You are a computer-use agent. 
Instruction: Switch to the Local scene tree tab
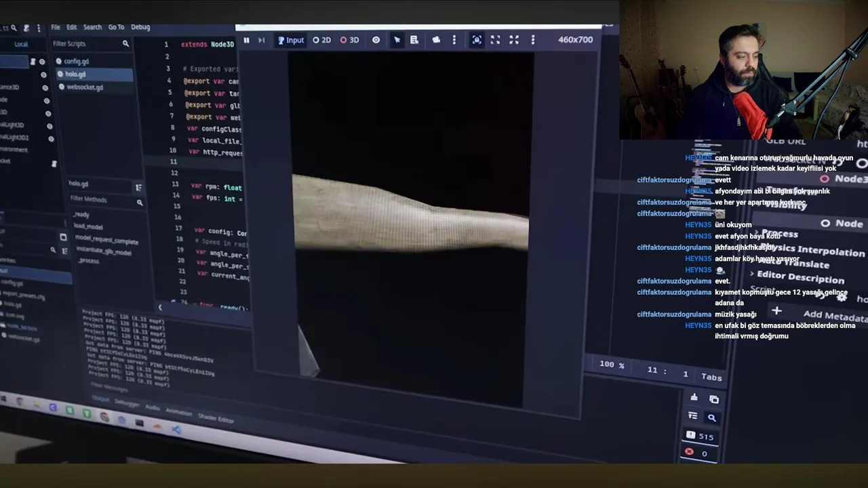click(21, 44)
